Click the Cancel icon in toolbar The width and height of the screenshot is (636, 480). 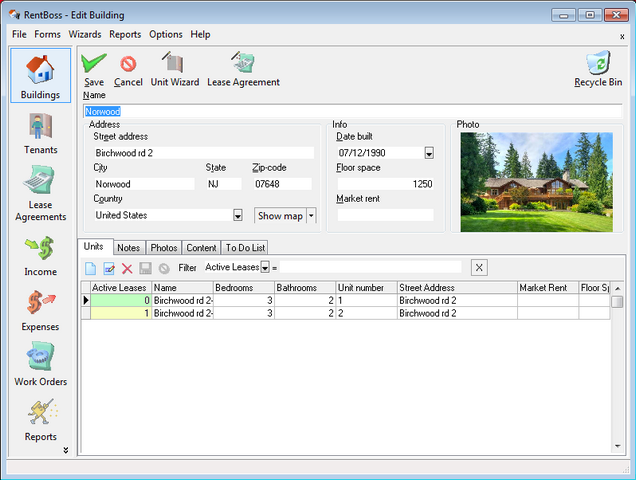click(x=128, y=64)
